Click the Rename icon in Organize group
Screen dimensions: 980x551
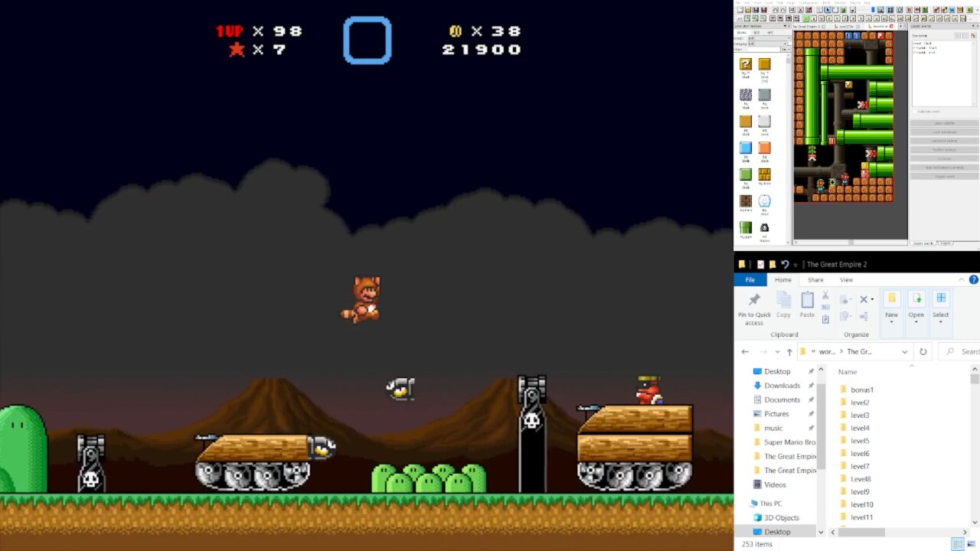864,316
